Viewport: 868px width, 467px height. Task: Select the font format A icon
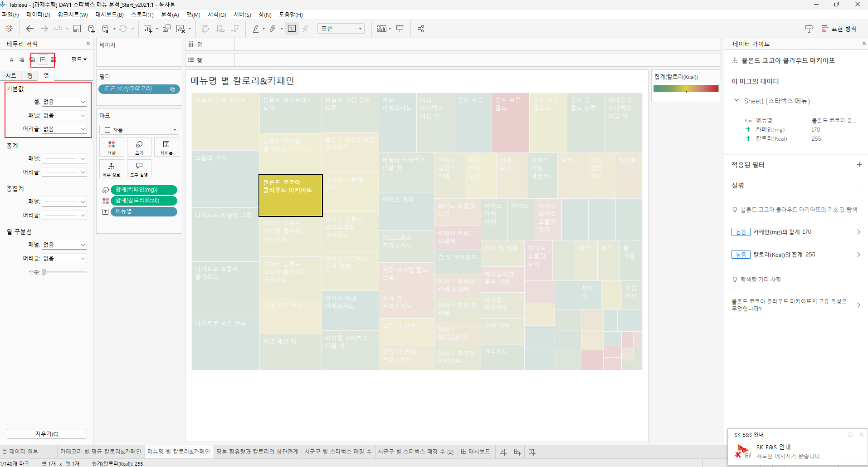12,59
